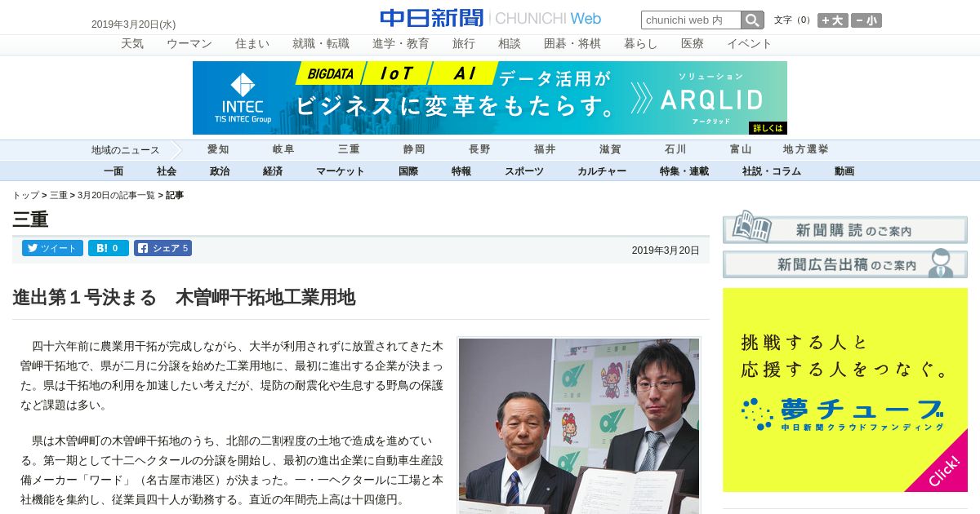The image size is (980, 514).
Task: Select 岐阜 regional news tab
Action: (x=283, y=149)
